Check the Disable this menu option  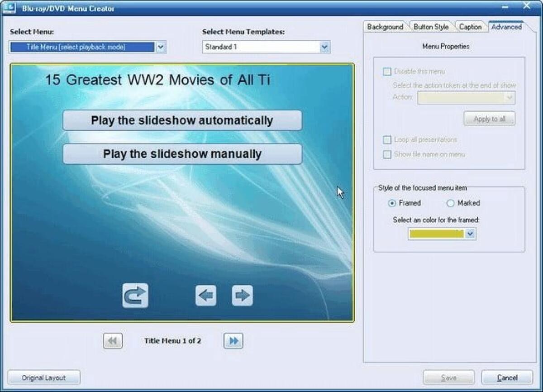[x=387, y=72]
